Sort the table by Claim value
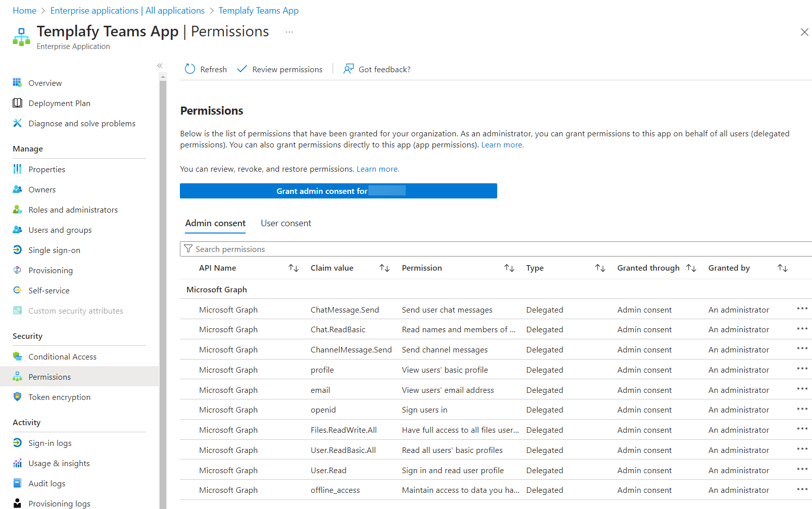The height and width of the screenshot is (509, 812). [385, 268]
